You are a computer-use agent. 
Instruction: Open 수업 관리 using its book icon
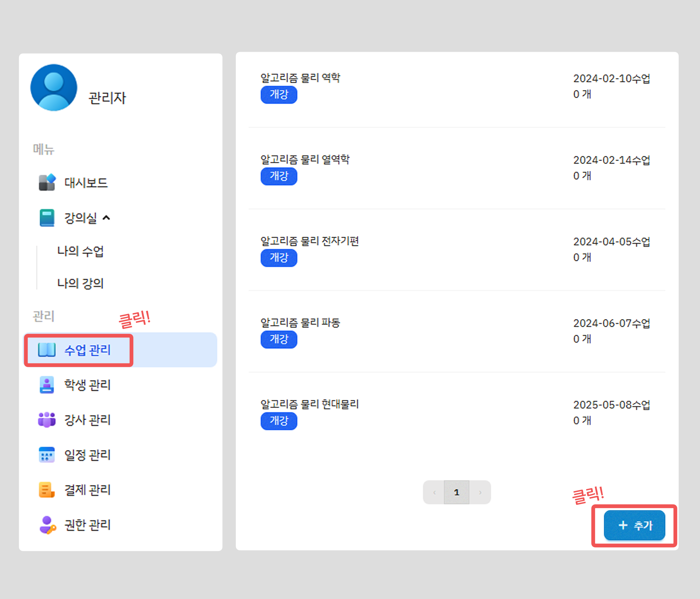click(47, 351)
